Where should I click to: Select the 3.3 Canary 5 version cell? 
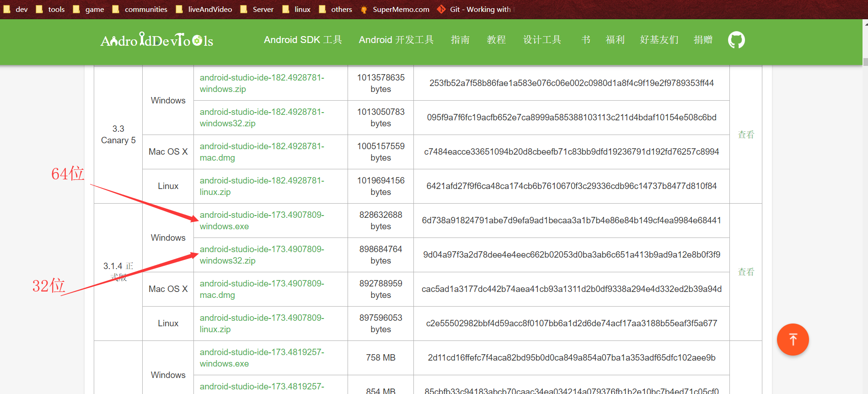coord(118,135)
